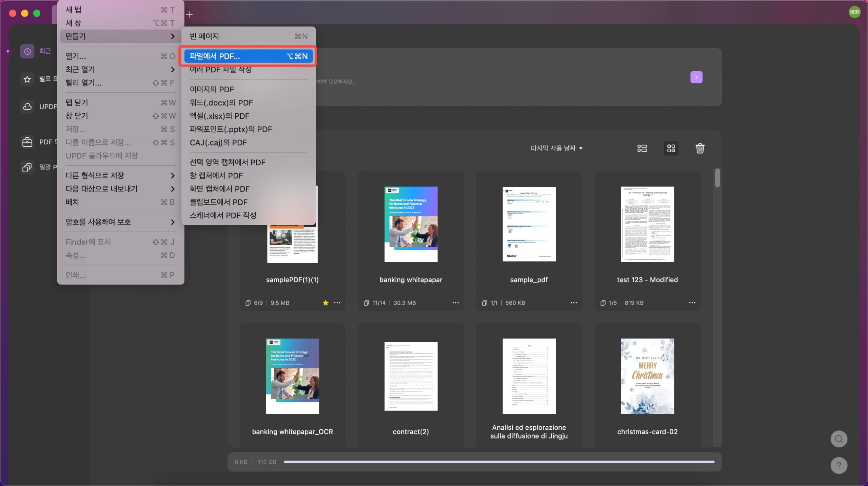Open christmas-card-02 thumbnail
The width and height of the screenshot is (868, 486).
(647, 376)
